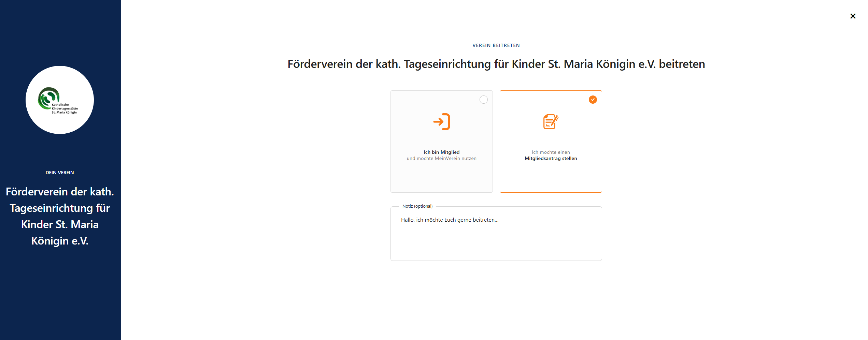Click the membership application form icon
Image resolution: width=868 pixels, height=340 pixels.
pos(551,122)
